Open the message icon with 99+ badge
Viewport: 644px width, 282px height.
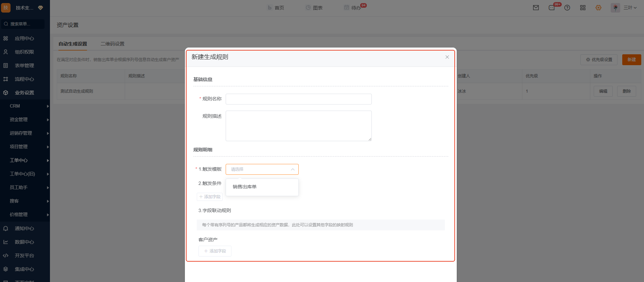pos(552,8)
